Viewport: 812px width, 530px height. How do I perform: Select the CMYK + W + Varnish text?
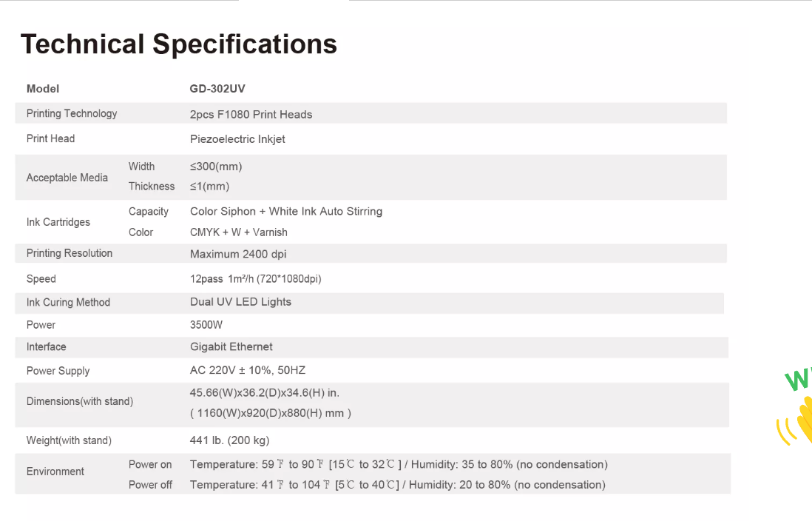239,232
